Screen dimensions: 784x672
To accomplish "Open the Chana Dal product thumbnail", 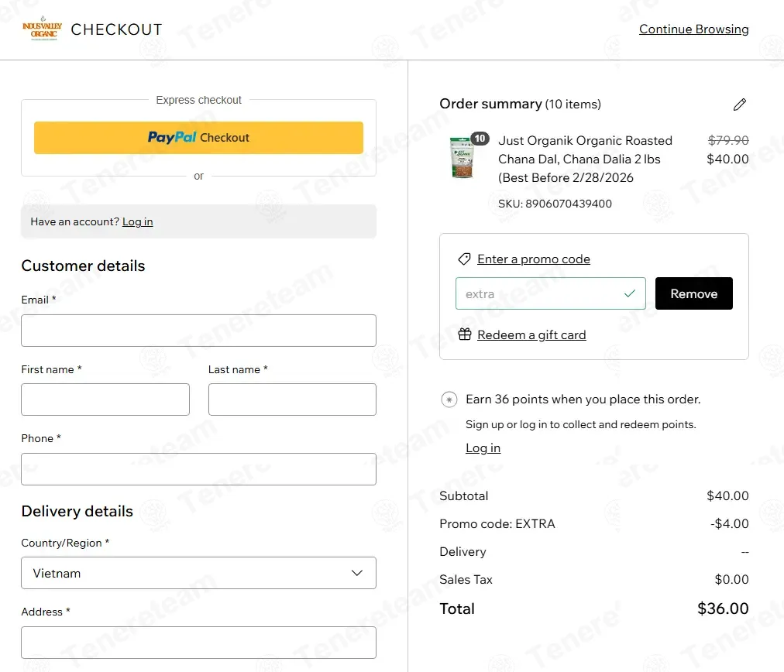I will point(462,159).
